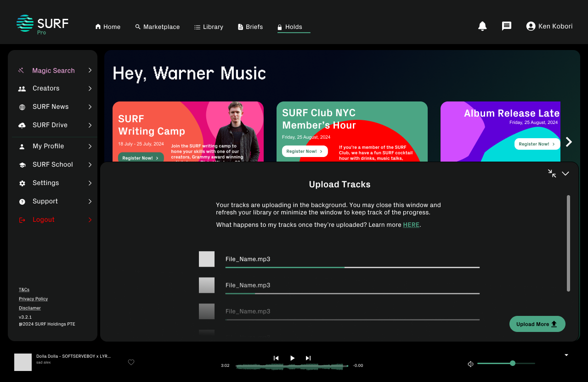Like the track with the heart icon
Image resolution: width=588 pixels, height=382 pixels.
tap(131, 362)
